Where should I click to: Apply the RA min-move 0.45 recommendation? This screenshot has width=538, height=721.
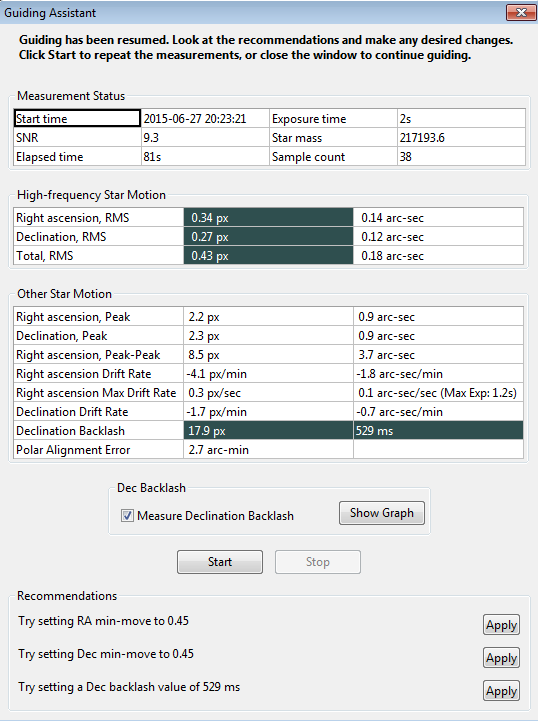(501, 625)
